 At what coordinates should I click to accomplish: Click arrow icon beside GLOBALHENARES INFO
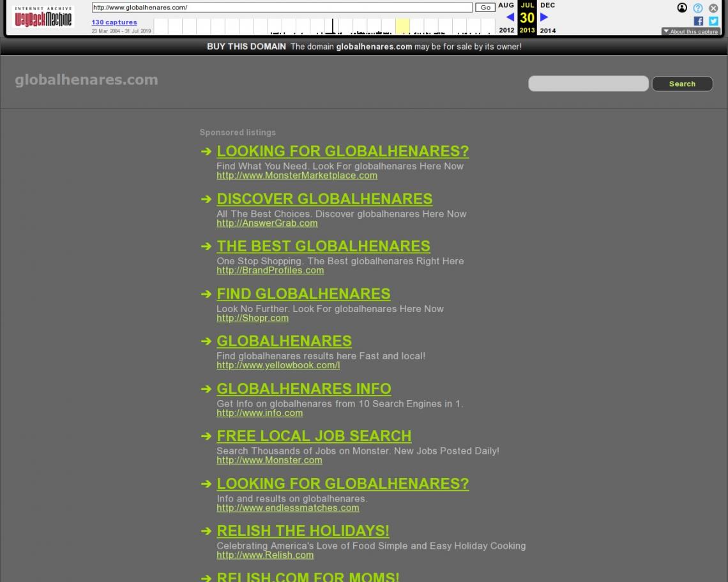pos(206,389)
